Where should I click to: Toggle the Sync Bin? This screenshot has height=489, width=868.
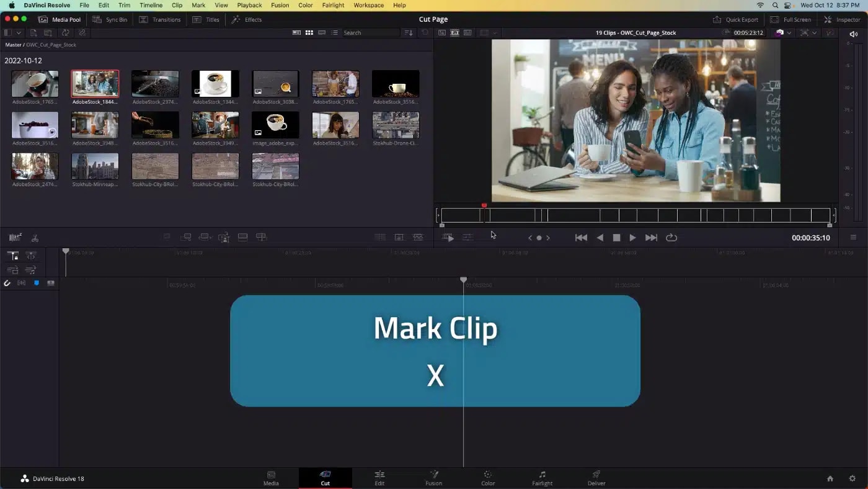coord(110,19)
